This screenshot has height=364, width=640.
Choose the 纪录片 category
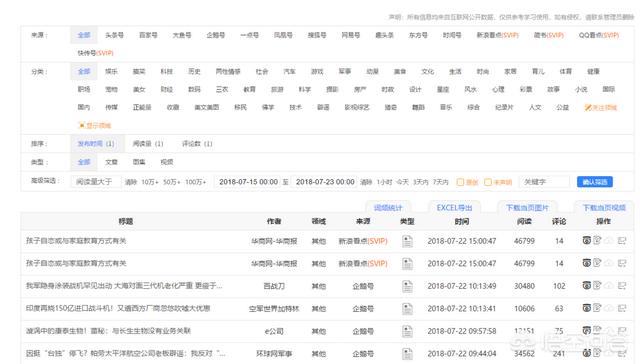click(x=504, y=107)
